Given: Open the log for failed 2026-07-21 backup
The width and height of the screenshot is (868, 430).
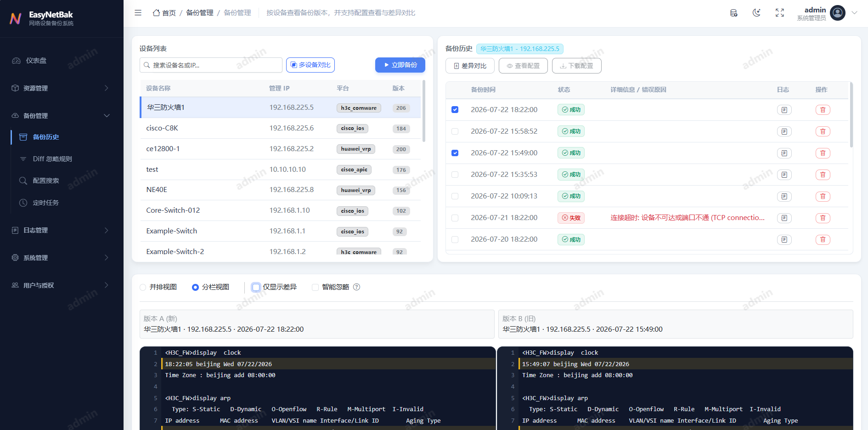Looking at the screenshot, I should click(x=784, y=218).
